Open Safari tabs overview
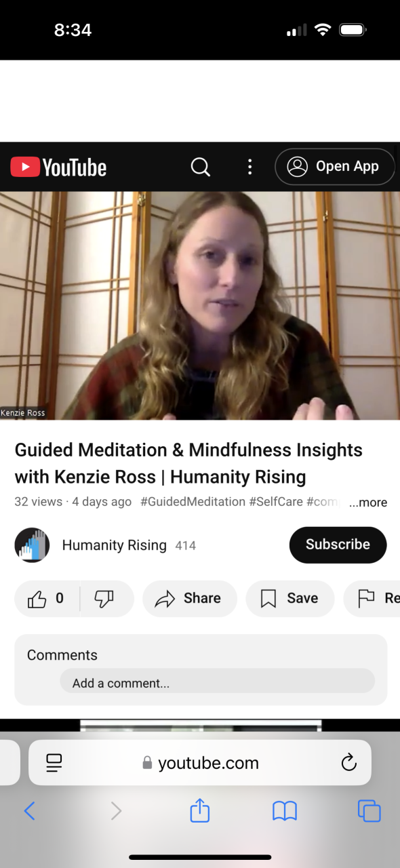This screenshot has width=400, height=868. (x=369, y=810)
